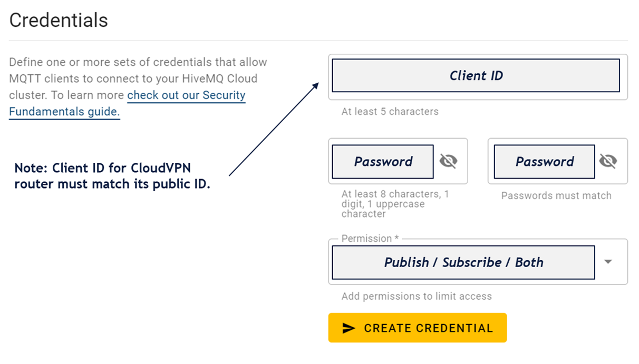Click the CREATE CREDENTIAL button
Screen dimensions: 639x364
pos(418,328)
